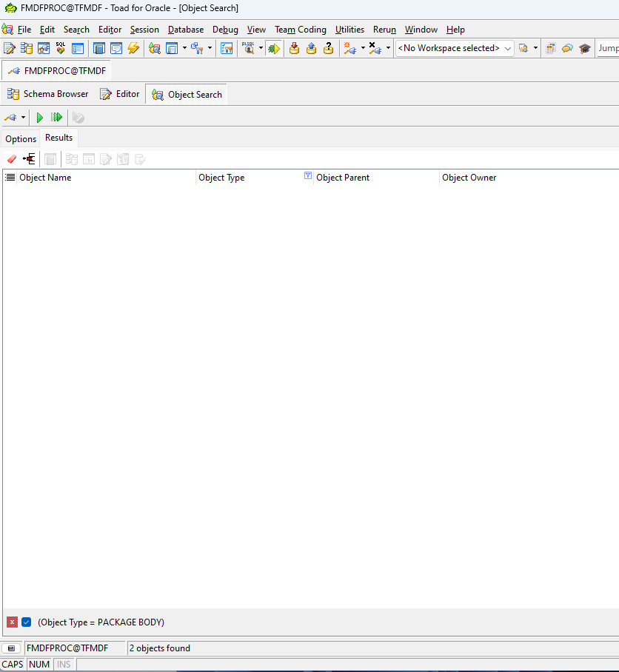
Task: Click the database question mark toolbar icon
Action: click(328, 48)
